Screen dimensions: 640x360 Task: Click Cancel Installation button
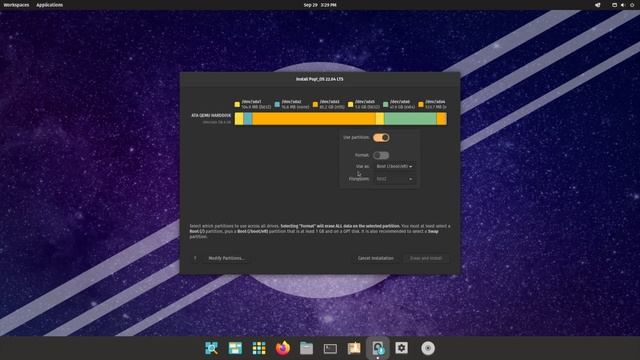(376, 258)
